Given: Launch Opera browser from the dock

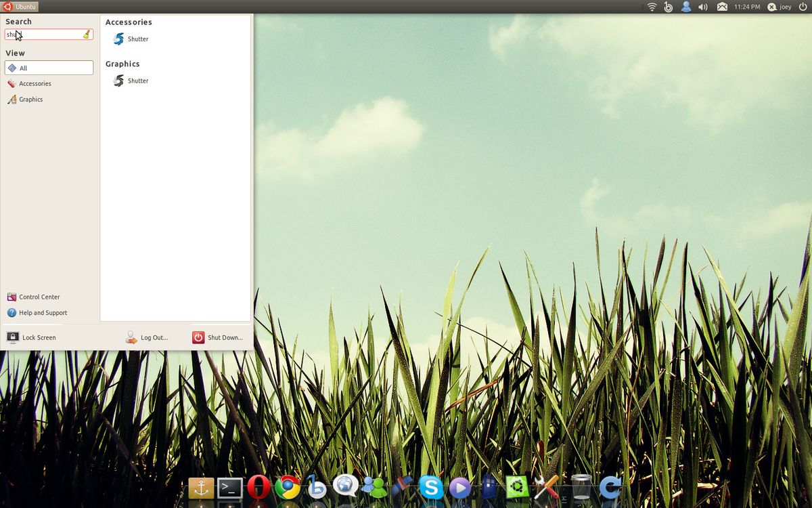Looking at the screenshot, I should (x=258, y=488).
